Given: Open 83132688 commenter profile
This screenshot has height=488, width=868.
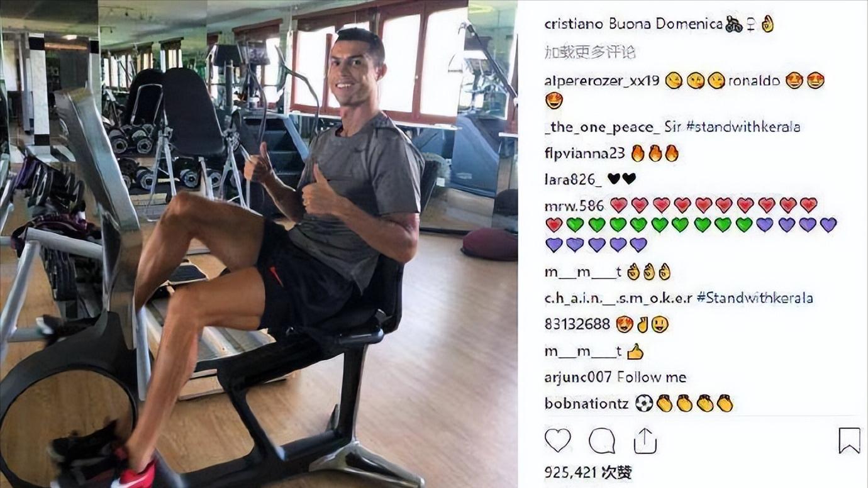Looking at the screenshot, I should coord(577,324).
